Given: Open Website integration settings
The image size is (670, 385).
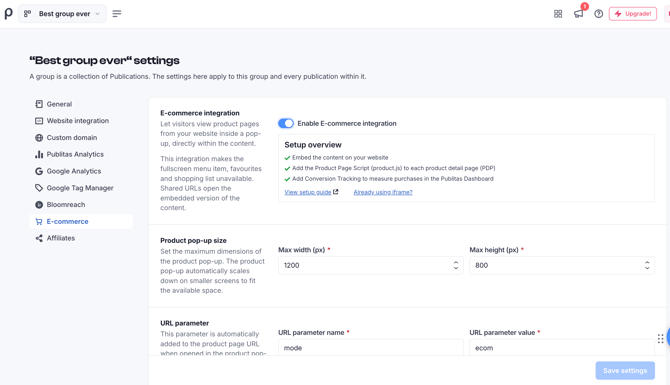Looking at the screenshot, I should [81, 121].
